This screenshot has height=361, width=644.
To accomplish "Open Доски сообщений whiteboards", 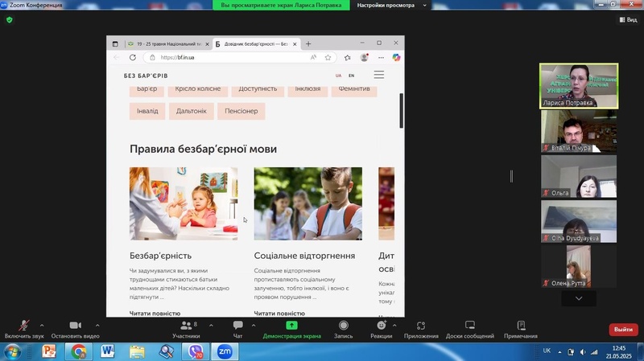I will click(469, 326).
